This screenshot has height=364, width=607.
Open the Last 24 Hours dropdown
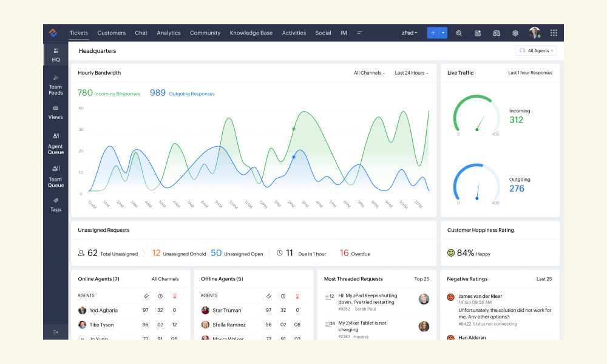[412, 73]
